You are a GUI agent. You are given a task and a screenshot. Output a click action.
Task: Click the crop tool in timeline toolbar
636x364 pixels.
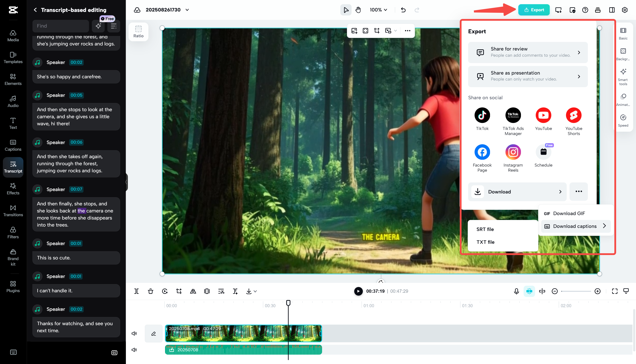pyautogui.click(x=179, y=291)
